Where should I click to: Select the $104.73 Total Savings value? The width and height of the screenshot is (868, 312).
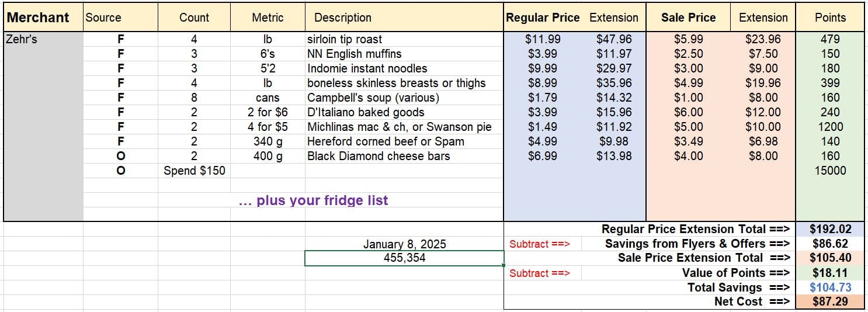tap(830, 287)
